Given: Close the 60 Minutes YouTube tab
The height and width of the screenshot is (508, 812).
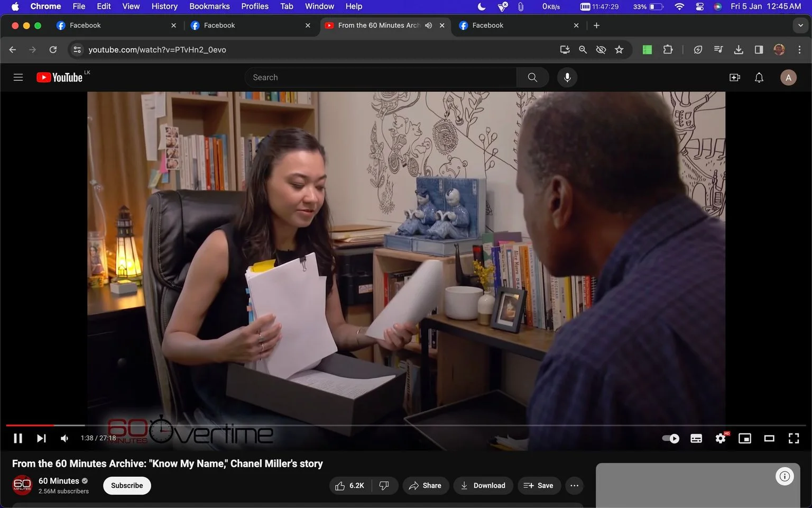Looking at the screenshot, I should 442,25.
